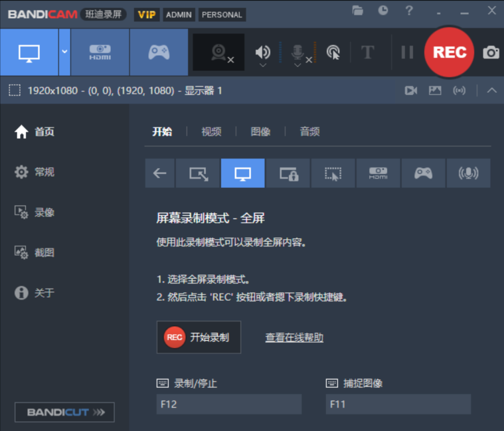Switch to the 视频 tab
Viewport: 504px width, 431px height.
coord(211,131)
